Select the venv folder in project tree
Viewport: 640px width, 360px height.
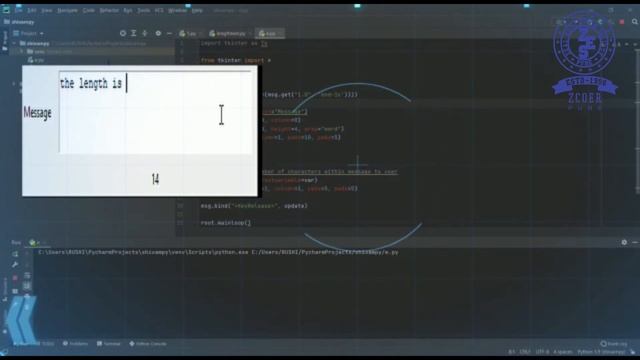[40, 52]
